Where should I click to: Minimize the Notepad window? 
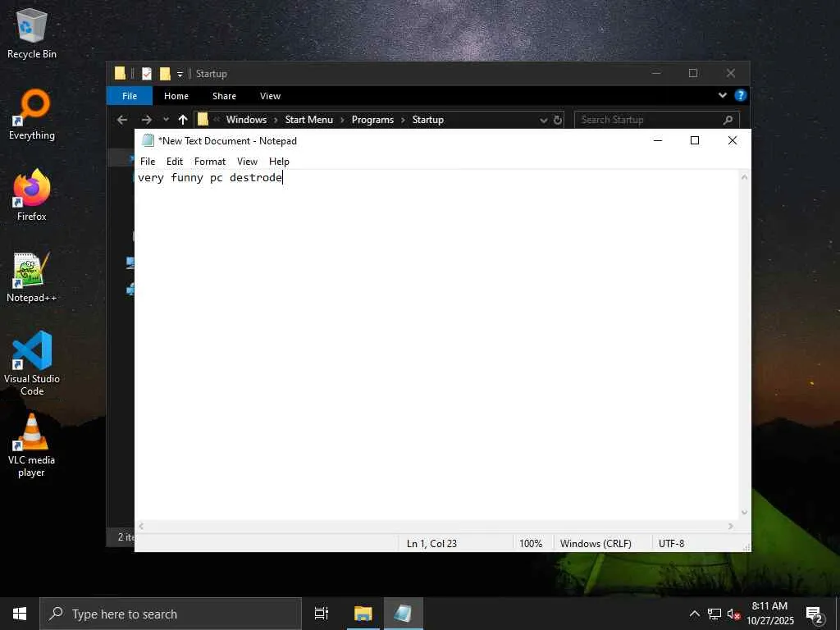(658, 140)
